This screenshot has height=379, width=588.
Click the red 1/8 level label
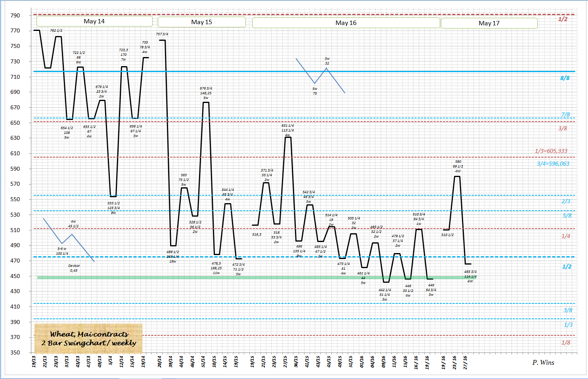click(x=566, y=343)
